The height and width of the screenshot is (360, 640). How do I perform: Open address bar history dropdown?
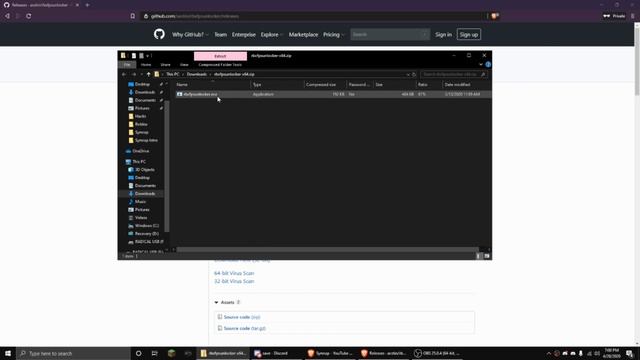click(x=408, y=74)
